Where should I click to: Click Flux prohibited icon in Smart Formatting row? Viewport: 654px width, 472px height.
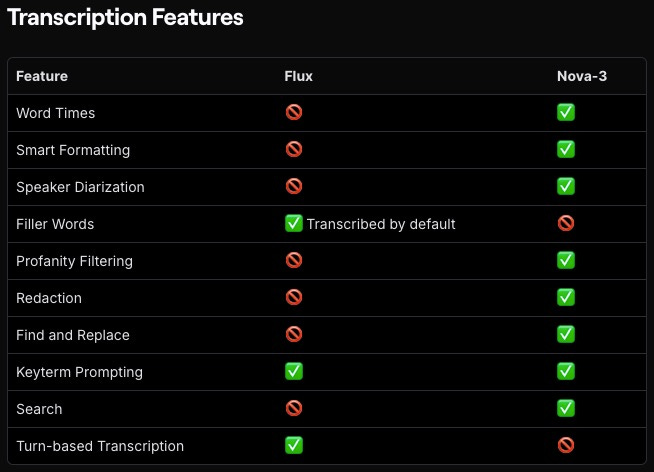pyautogui.click(x=294, y=149)
